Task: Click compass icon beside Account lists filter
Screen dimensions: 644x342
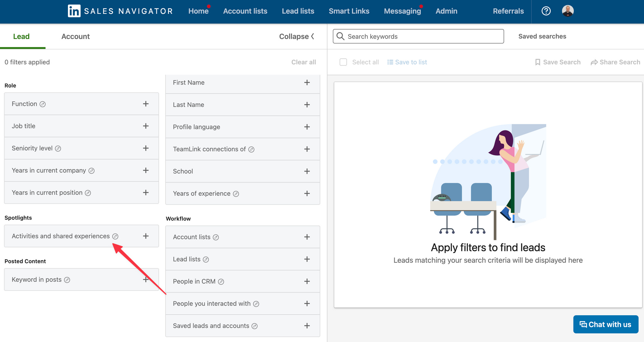Action: click(216, 237)
